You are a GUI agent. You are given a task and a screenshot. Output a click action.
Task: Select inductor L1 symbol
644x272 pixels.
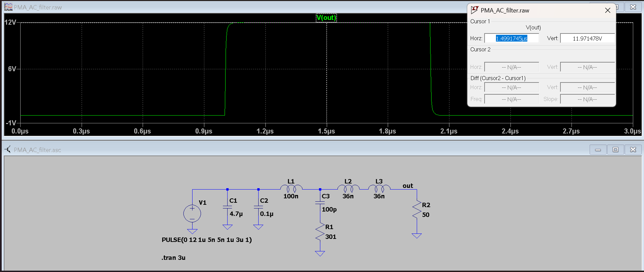coord(291,188)
